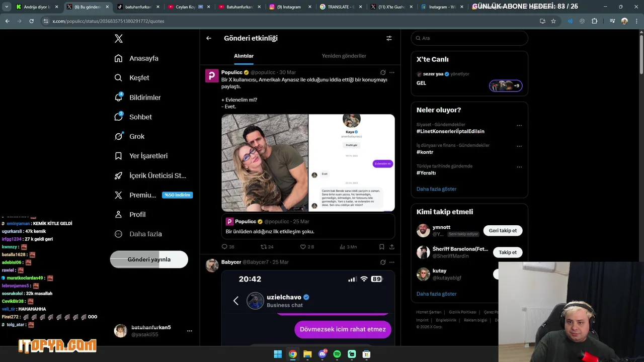Bookmark this page with the star icon
Screen dimensions: 644x362
pos(553,21)
